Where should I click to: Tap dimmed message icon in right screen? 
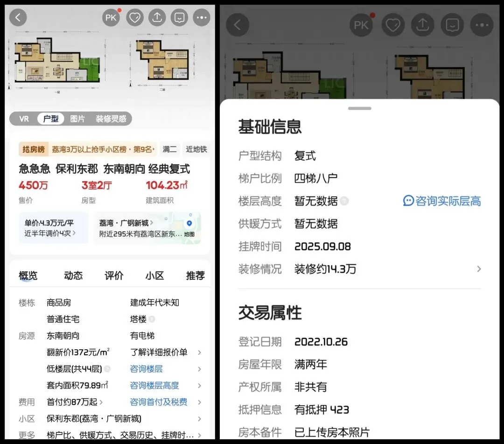click(452, 25)
